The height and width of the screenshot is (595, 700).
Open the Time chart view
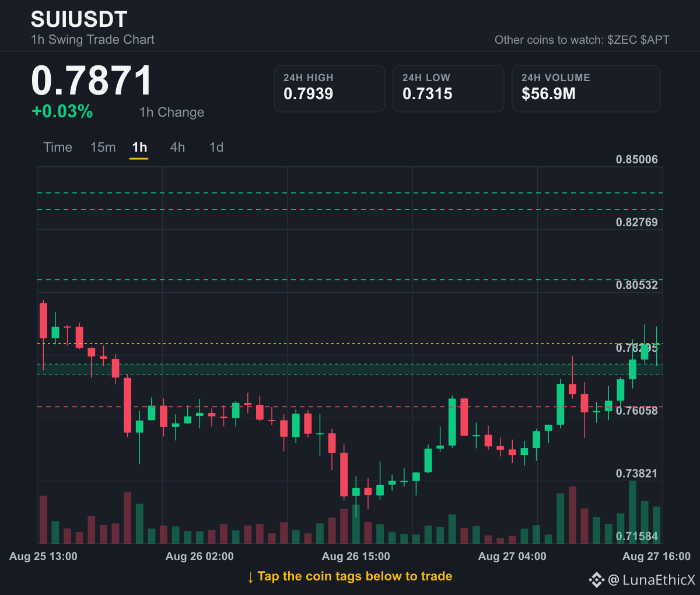coord(58,147)
